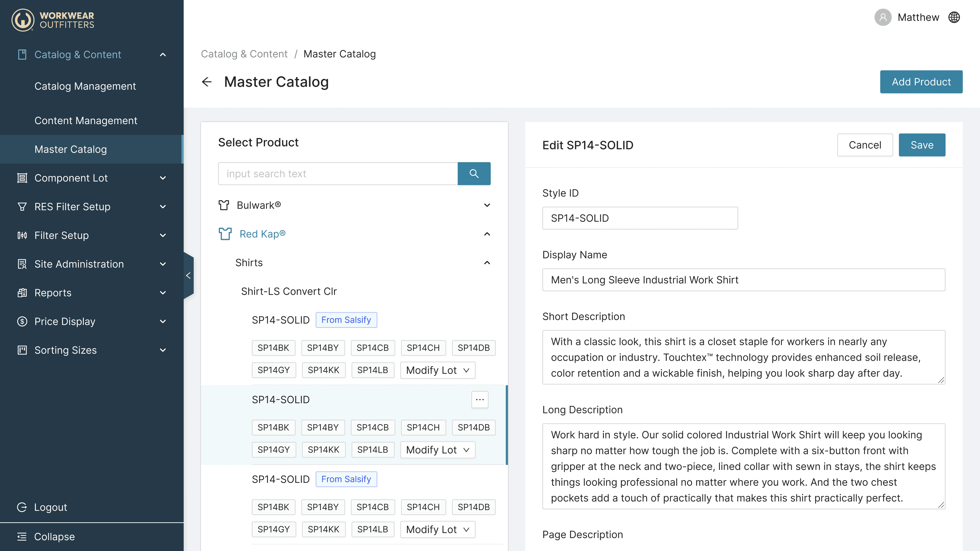Collapse the Shirts category chevron
Image resolution: width=980 pixels, height=551 pixels.
click(x=487, y=262)
